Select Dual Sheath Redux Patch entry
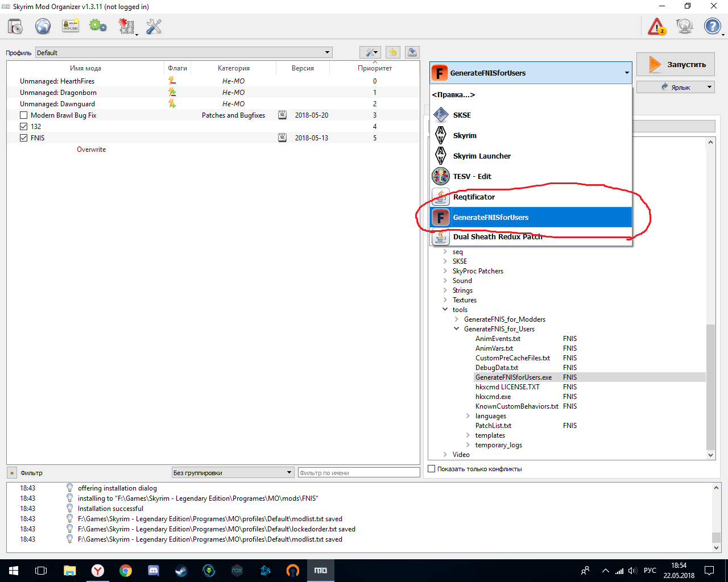728x582 pixels. 531,236
